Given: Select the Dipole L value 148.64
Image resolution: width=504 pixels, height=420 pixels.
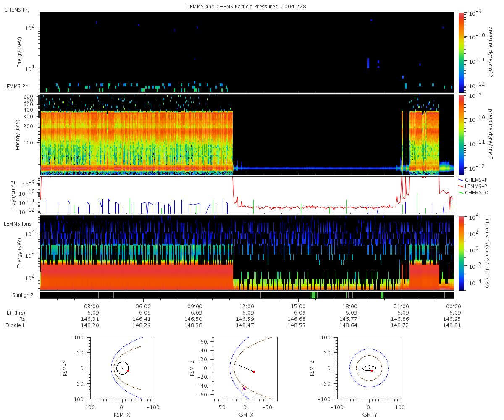Looking at the screenshot, I should point(348,325).
